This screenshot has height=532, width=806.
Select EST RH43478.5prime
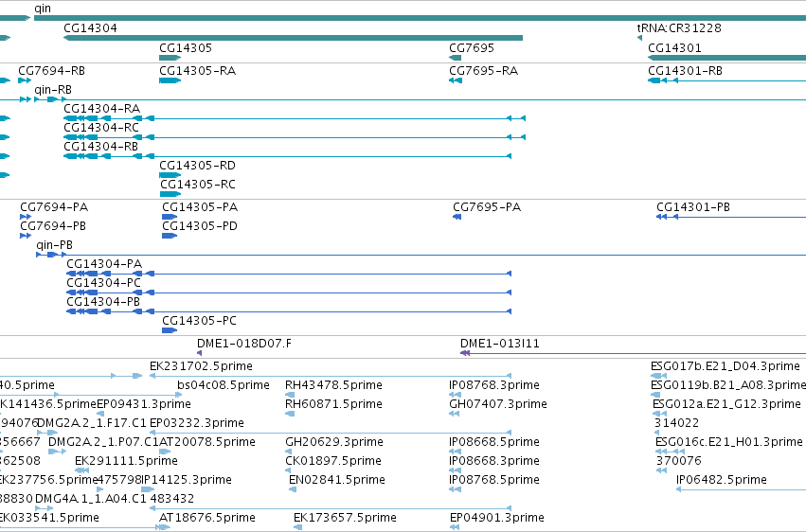click(x=335, y=385)
